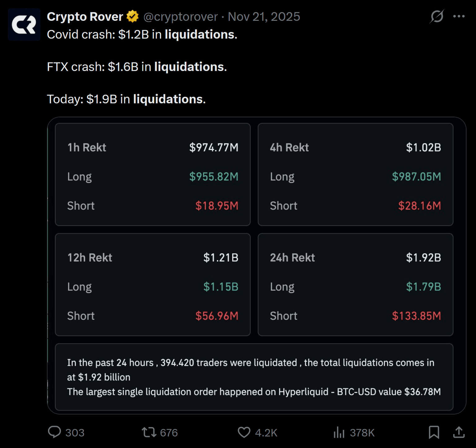Viewport: 476px width, 448px height.
Task: Open the Grok explain icon
Action: click(x=437, y=16)
